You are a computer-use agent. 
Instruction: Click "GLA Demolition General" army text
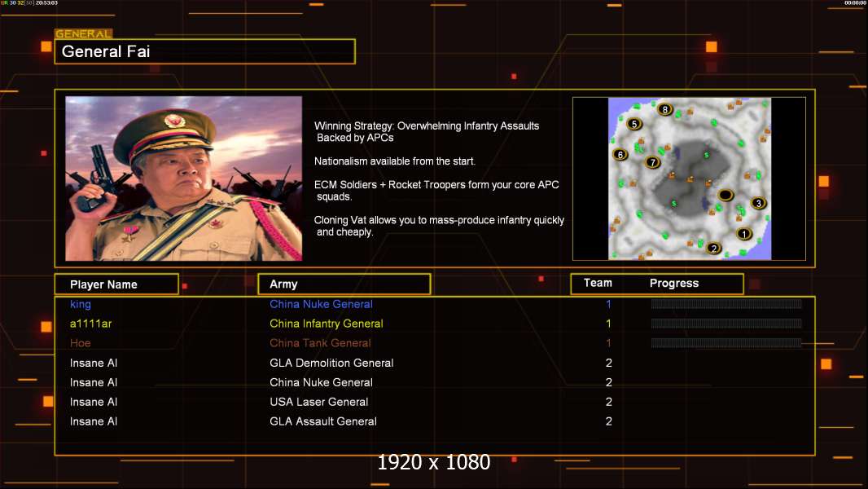pos(331,363)
